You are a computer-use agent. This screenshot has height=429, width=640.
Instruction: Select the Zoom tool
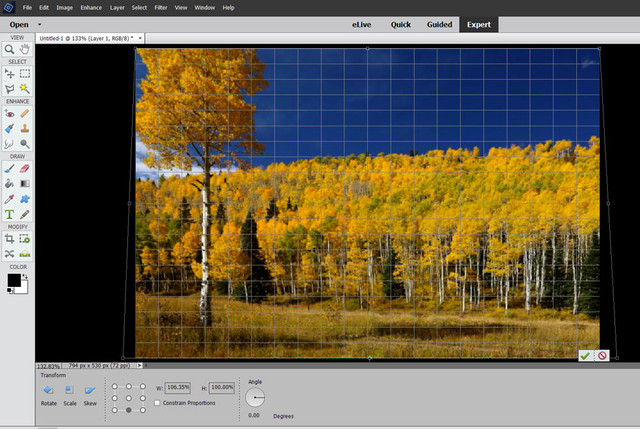coord(9,50)
